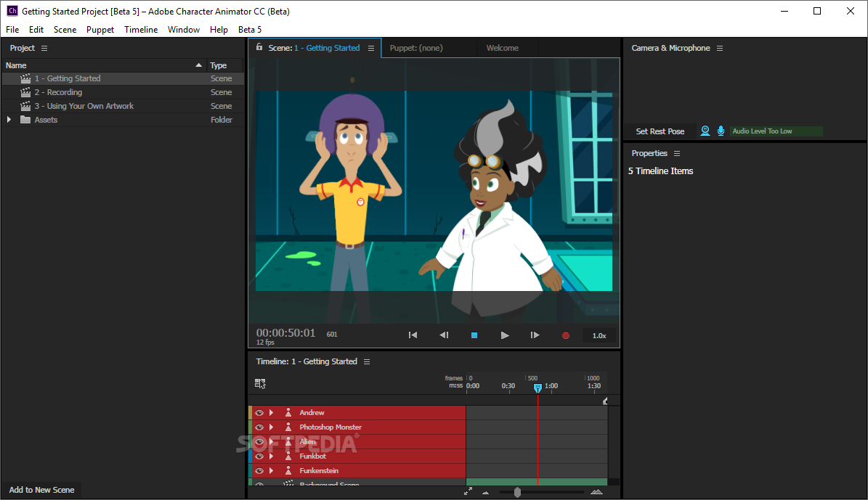This screenshot has height=500, width=868.
Task: Toggle microphone input icon
Action: tap(721, 131)
